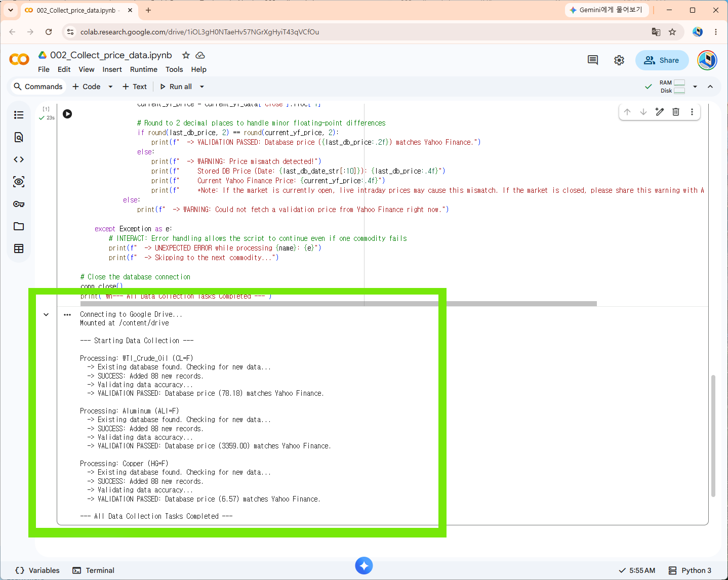Open the Data table sidebar panel

pos(19,248)
